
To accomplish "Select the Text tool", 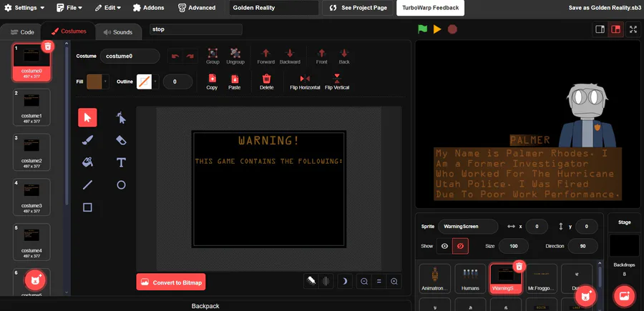I will (x=121, y=162).
